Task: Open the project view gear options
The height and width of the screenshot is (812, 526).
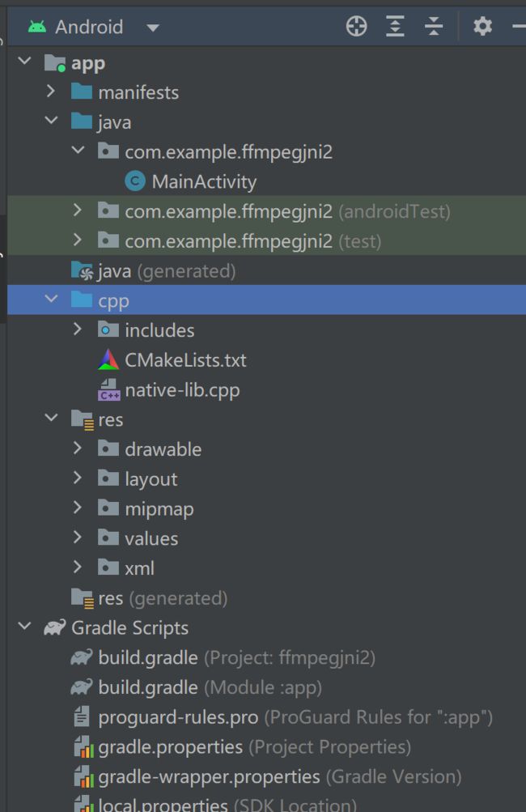Action: point(482,26)
